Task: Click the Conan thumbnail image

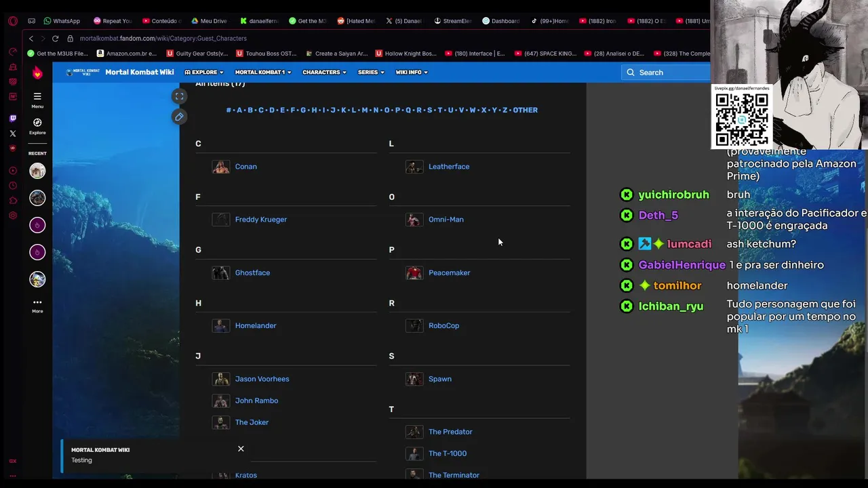Action: 221,167
